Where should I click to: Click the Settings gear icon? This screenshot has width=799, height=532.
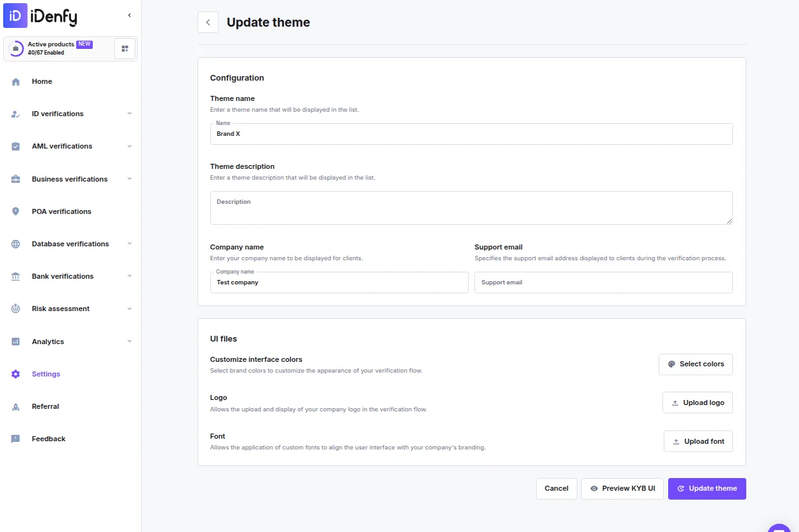[16, 374]
